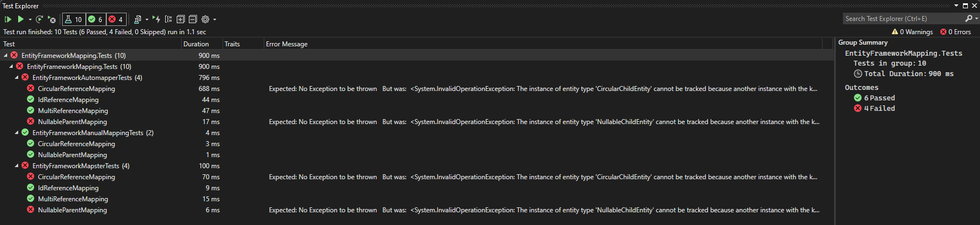The image size is (980, 225).
Task: Collapse all tests in the tree
Action: coord(193,19)
